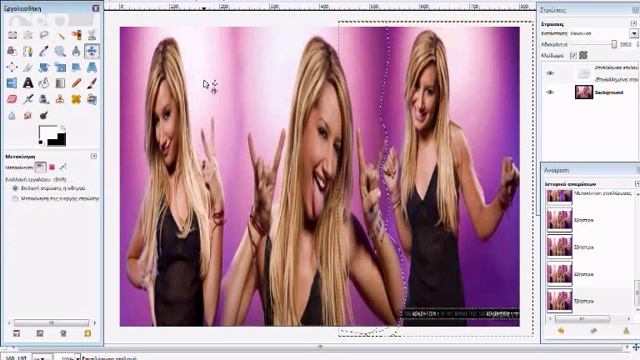Swap foreground and background colors
The width and height of the screenshot is (640, 360).
pyautogui.click(x=63, y=128)
